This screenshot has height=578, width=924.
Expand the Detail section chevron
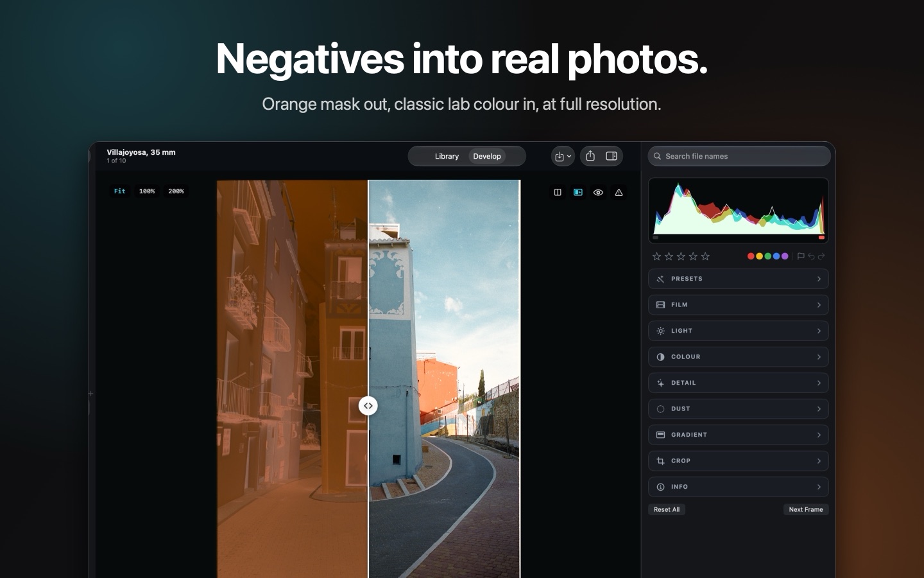tap(819, 383)
